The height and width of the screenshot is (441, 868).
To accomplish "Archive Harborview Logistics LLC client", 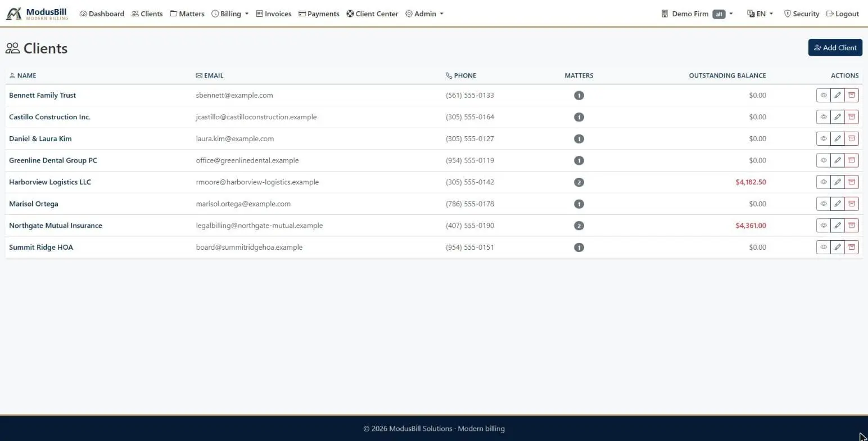I will (x=852, y=182).
